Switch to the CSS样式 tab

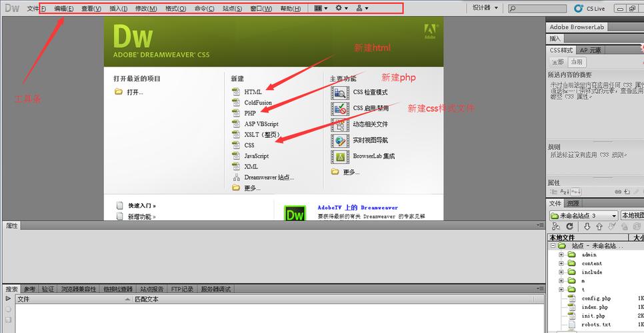pos(561,50)
